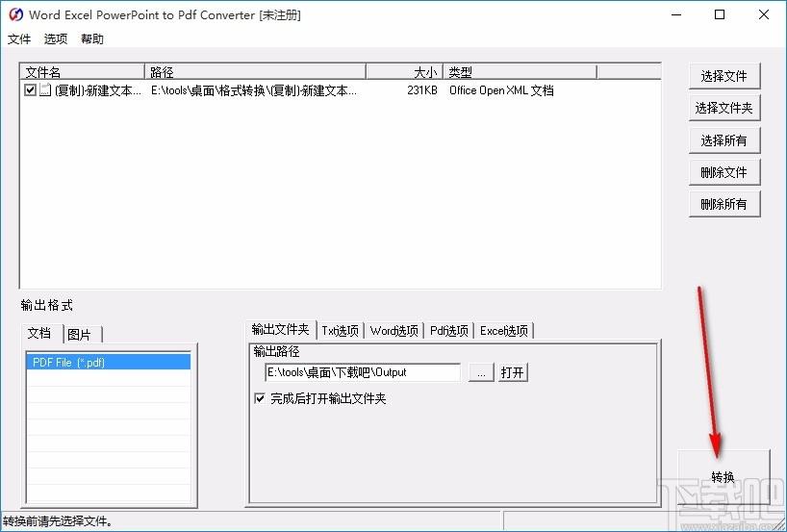The height and width of the screenshot is (532, 787).
Task: Click the 选择文件夹 button
Action: 724,108
